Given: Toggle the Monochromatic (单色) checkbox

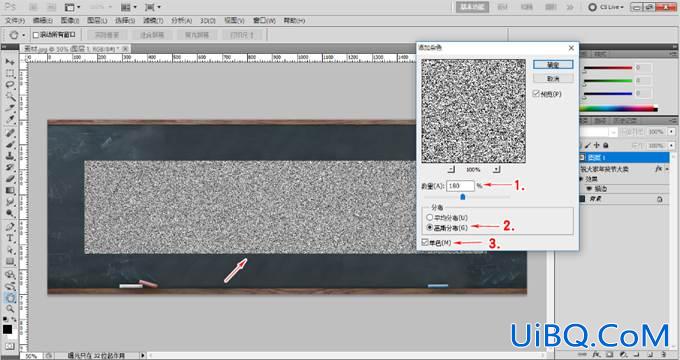Looking at the screenshot, I should (425, 243).
